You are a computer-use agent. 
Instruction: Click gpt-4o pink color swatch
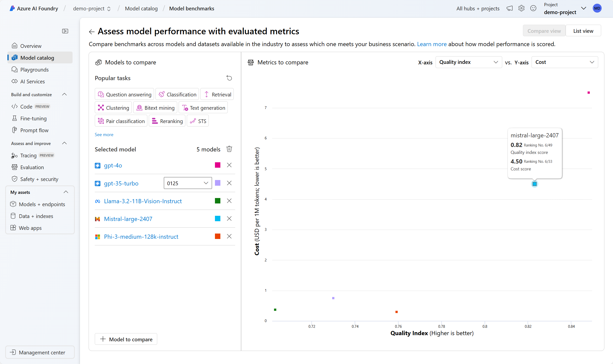[x=218, y=165]
